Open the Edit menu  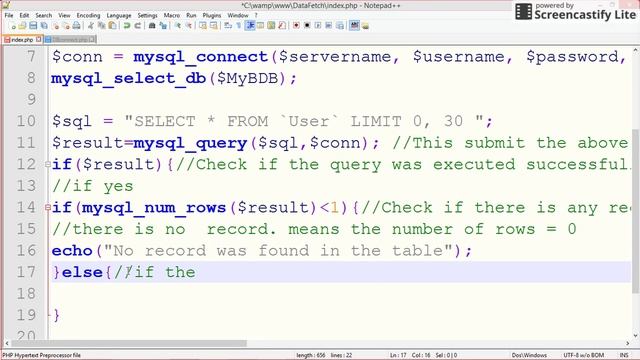pos(24,15)
